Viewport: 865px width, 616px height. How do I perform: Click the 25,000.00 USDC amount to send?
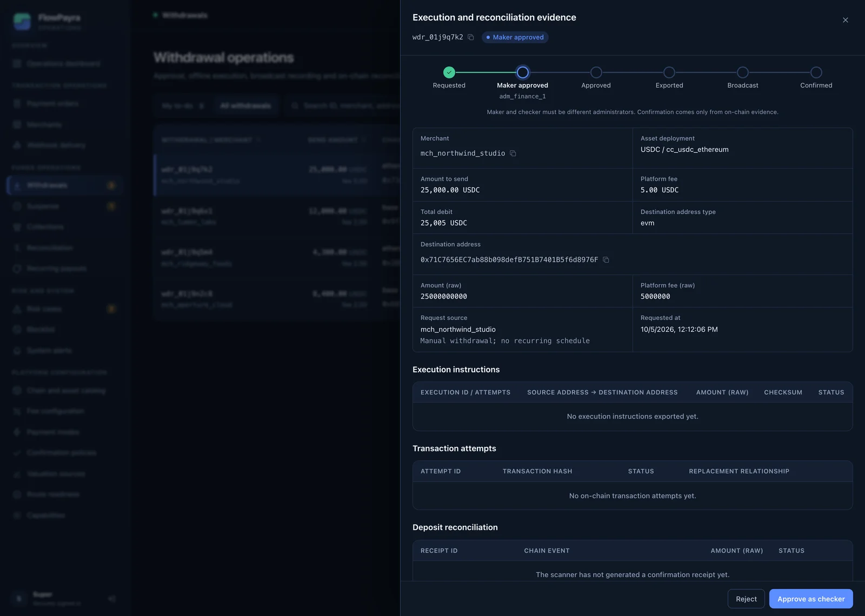click(450, 190)
